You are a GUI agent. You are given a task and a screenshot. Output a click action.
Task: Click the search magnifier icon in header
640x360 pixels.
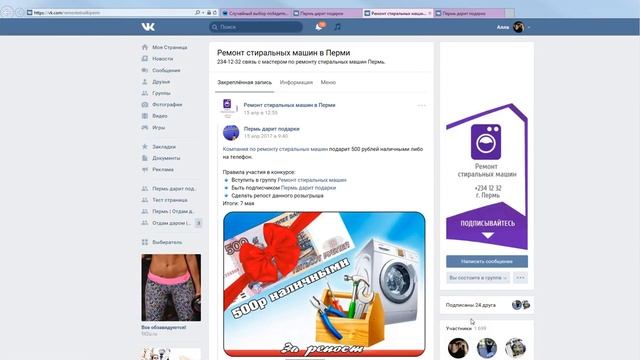[214, 27]
